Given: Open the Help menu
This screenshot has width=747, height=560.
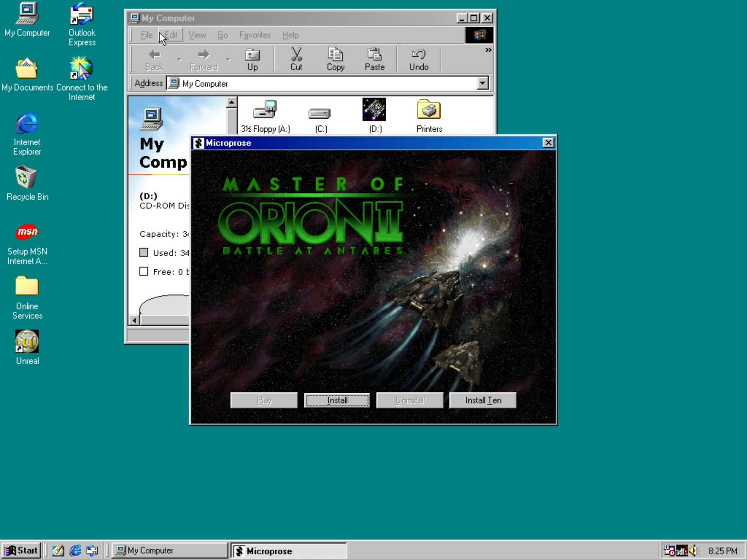Looking at the screenshot, I should [x=290, y=35].
